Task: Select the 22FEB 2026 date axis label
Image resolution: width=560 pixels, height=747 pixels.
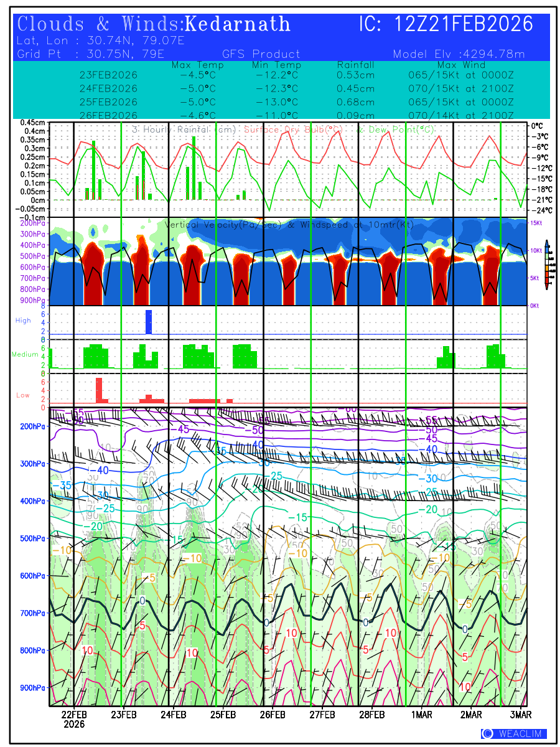Action: pyautogui.click(x=74, y=718)
